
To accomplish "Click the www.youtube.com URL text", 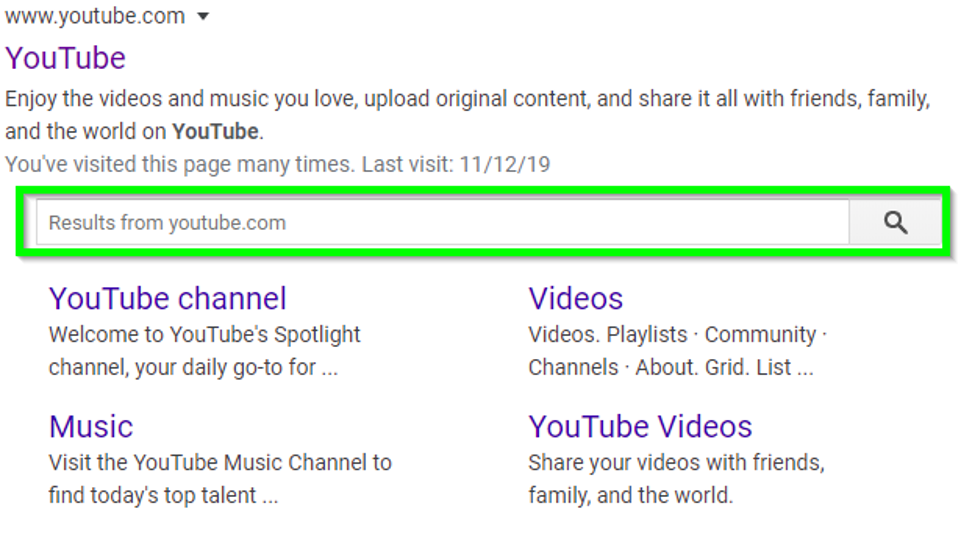I will [95, 16].
